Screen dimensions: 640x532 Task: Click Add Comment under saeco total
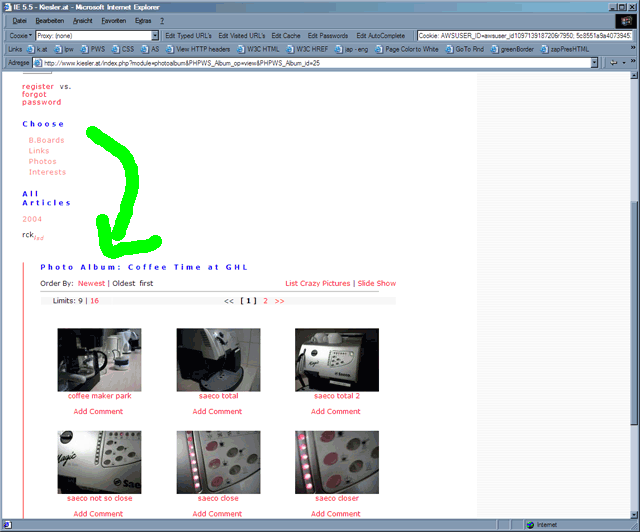pyautogui.click(x=218, y=411)
